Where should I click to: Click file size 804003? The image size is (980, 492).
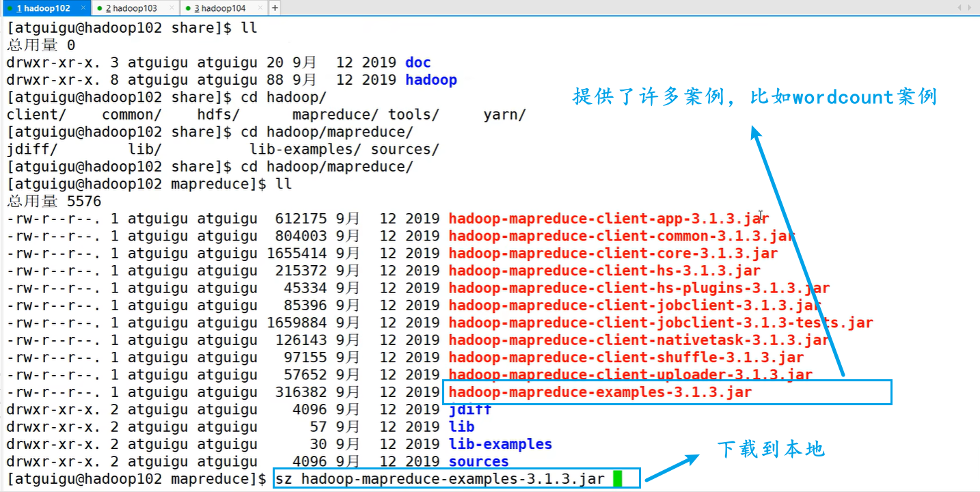coord(301,236)
